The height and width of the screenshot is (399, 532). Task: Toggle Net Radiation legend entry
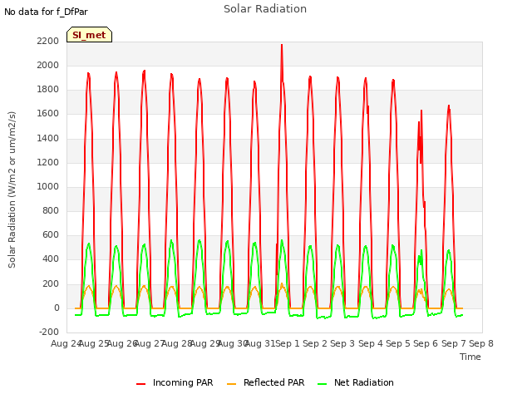tap(356, 382)
